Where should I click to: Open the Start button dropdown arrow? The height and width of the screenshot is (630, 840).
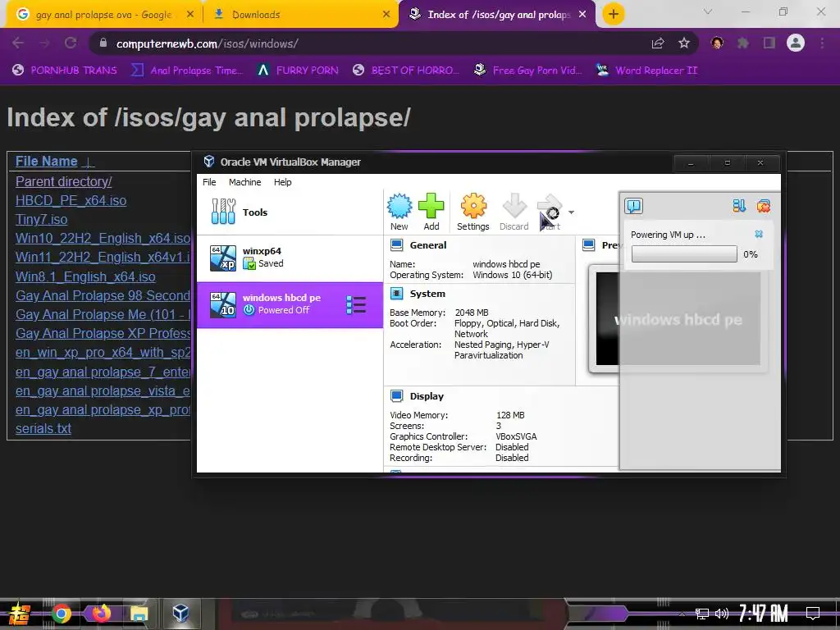click(571, 212)
